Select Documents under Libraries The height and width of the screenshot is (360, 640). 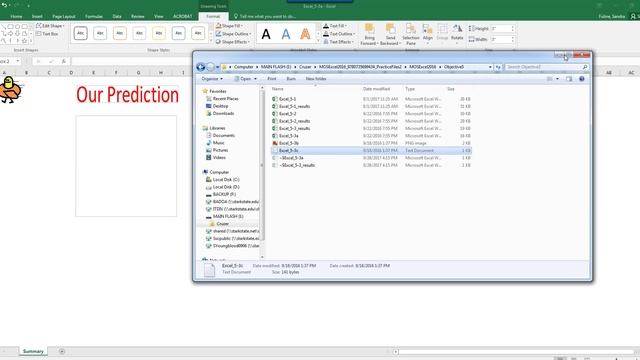pyautogui.click(x=224, y=135)
